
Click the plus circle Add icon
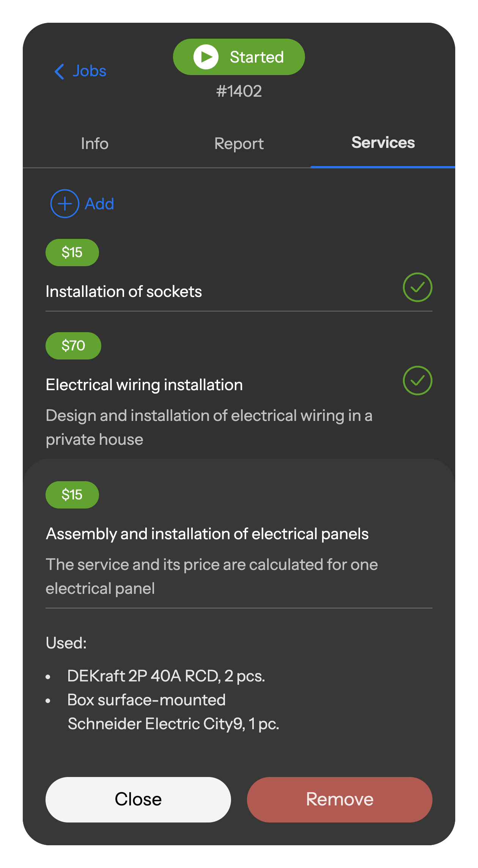click(65, 204)
